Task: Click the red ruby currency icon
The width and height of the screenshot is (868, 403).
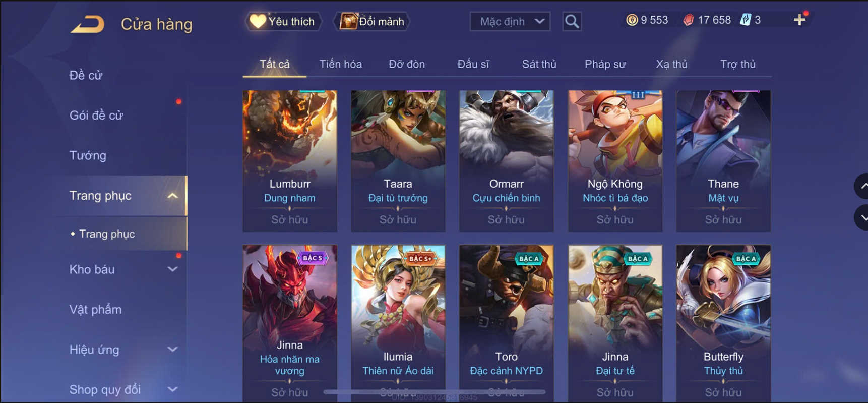Action: point(688,20)
